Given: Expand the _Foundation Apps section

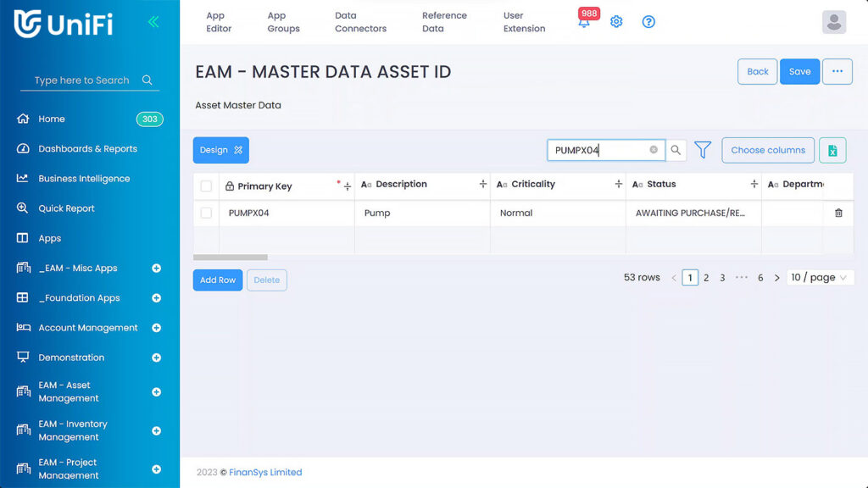Looking at the screenshot, I should [155, 297].
